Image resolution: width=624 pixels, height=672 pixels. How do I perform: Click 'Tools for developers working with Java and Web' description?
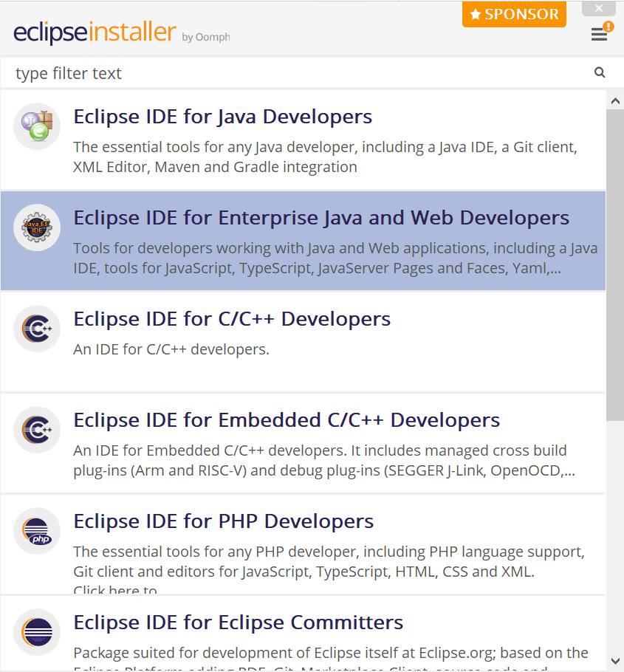tap(335, 258)
